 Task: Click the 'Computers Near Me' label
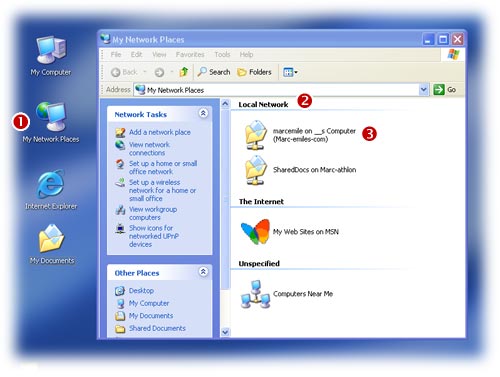coord(303,294)
